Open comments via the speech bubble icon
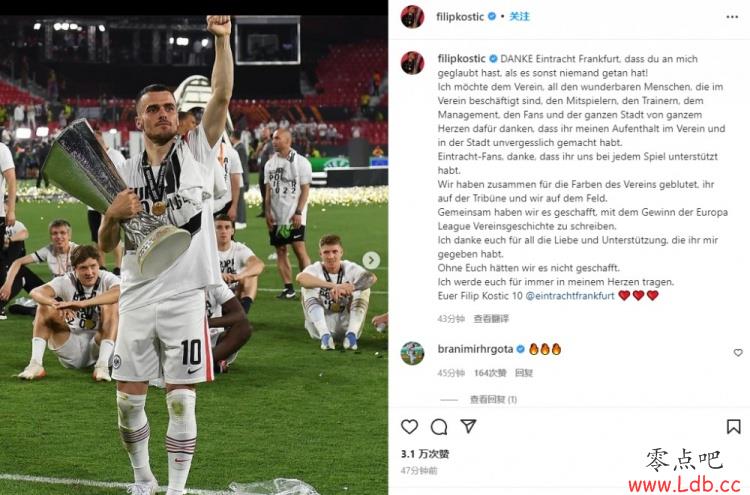Screen dimensions: 750x495 [x=439, y=427]
